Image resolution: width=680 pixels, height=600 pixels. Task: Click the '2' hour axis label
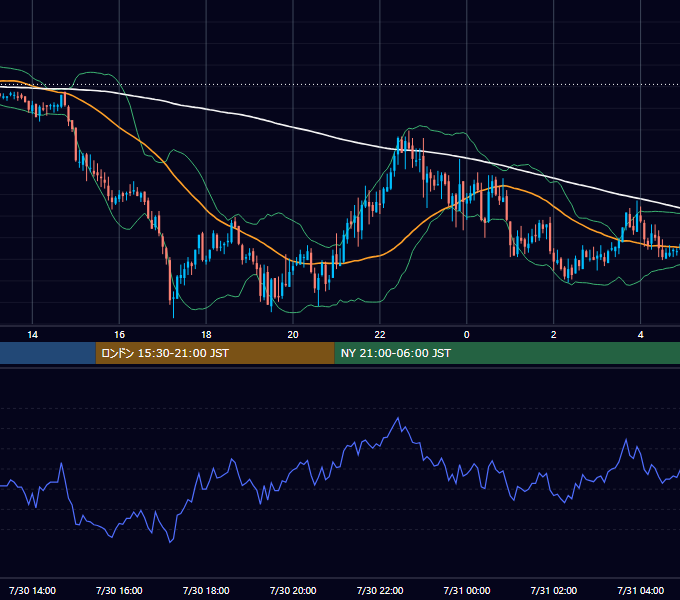553,335
